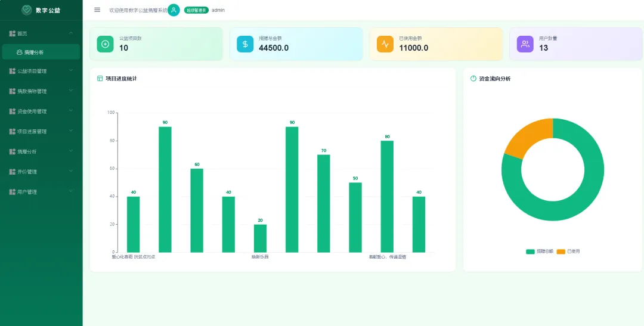Click the layout icon beside 项目进度统计
Image resolution: width=644 pixels, height=326 pixels.
tap(100, 79)
